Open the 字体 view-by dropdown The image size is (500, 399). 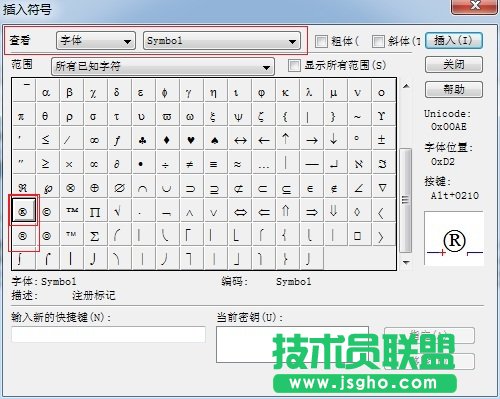(x=96, y=41)
